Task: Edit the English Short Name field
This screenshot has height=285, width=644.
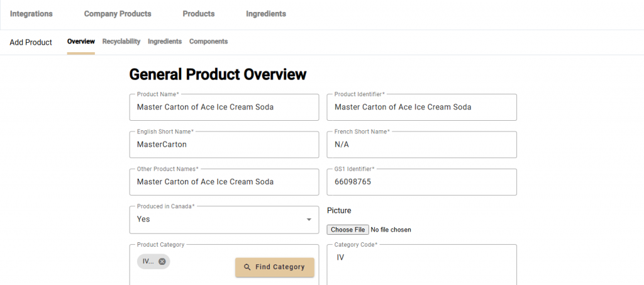Action: coord(224,145)
